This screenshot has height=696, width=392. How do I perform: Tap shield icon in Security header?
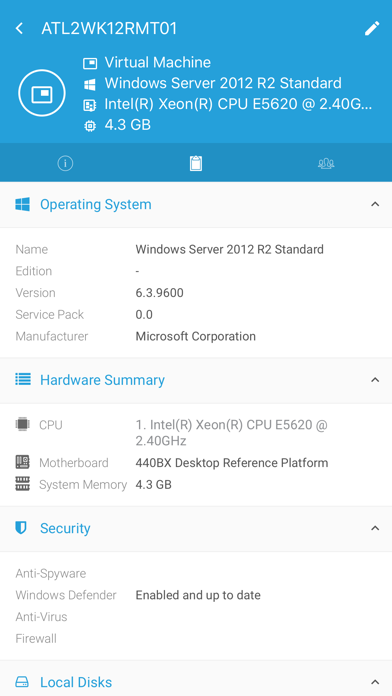[x=21, y=528]
